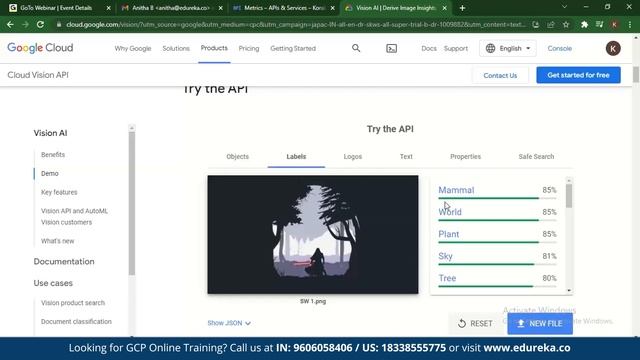The height and width of the screenshot is (360, 640).
Task: Close the GoTo Webinar tab
Action: [x=109, y=8]
